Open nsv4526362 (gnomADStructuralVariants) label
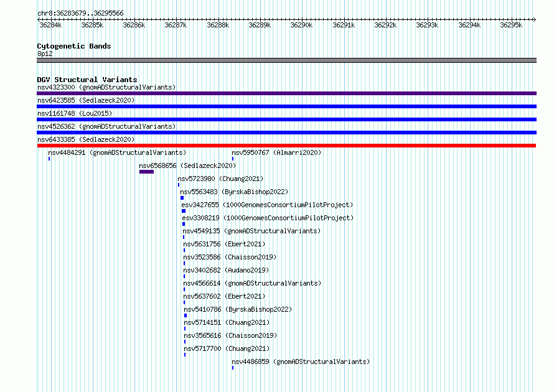 pos(106,126)
